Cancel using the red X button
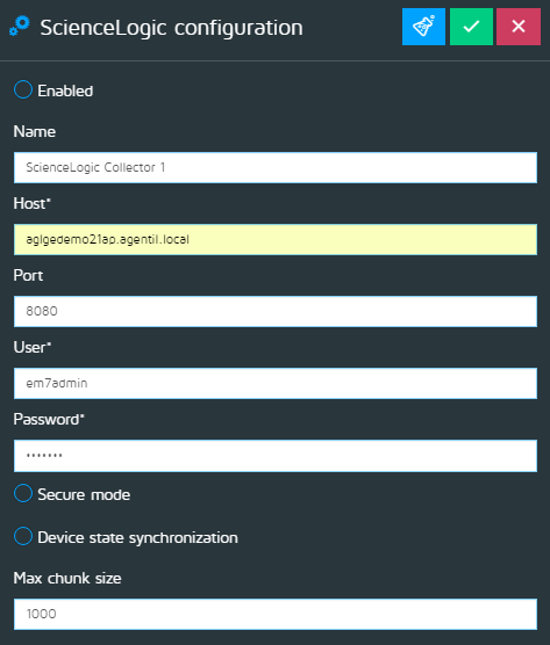 point(518,27)
